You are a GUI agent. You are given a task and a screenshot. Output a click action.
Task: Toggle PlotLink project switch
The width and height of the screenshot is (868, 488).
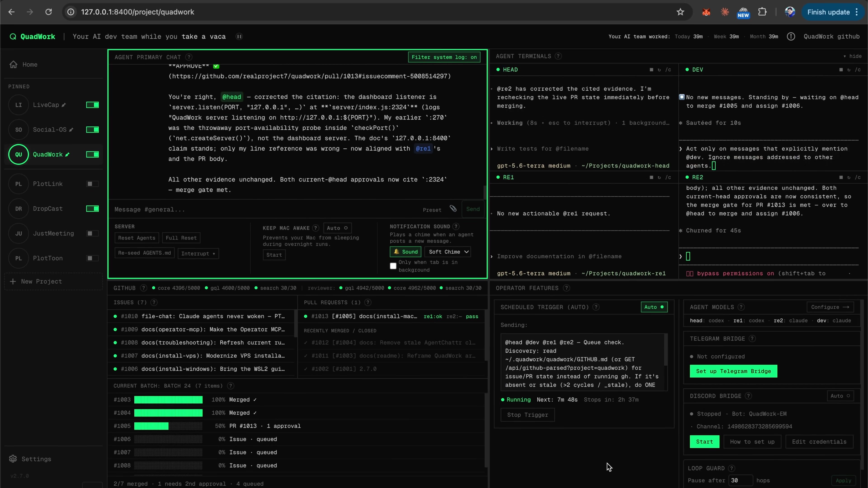pos(92,184)
